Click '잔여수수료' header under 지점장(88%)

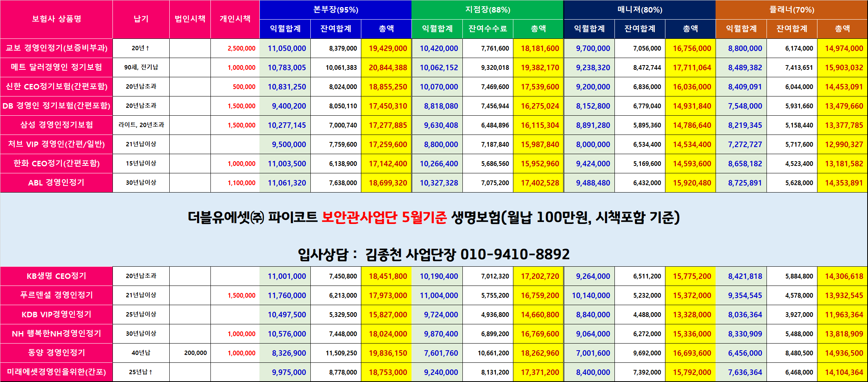[x=488, y=29]
